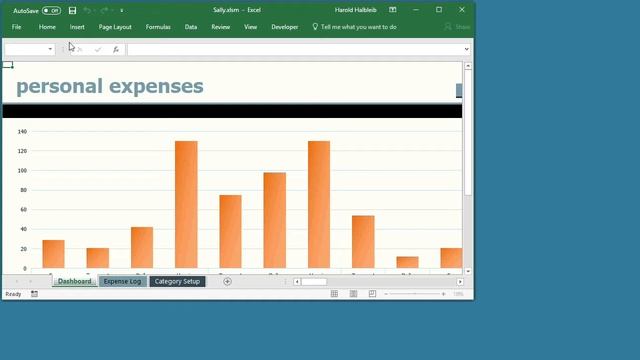Screen dimensions: 640x360
Task: Select the Category Setup sheet tab
Action: (177, 281)
